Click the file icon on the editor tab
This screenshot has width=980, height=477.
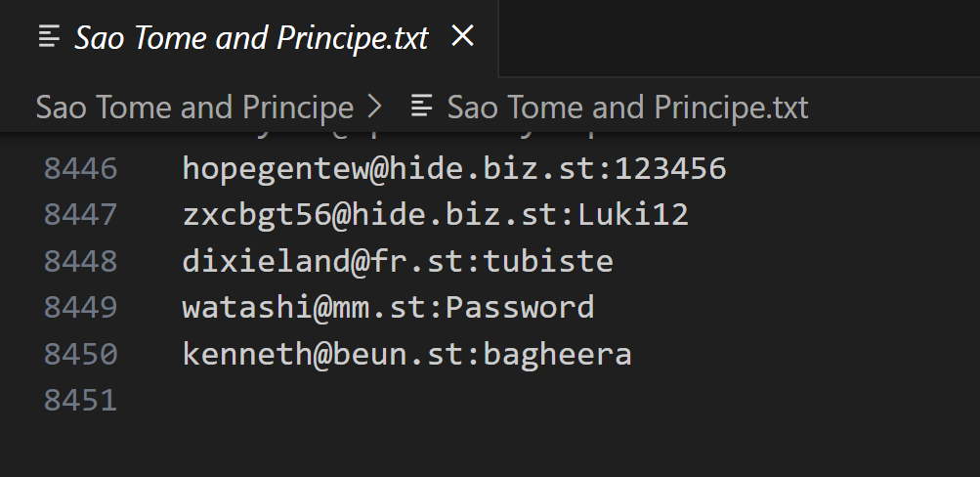pyautogui.click(x=50, y=37)
